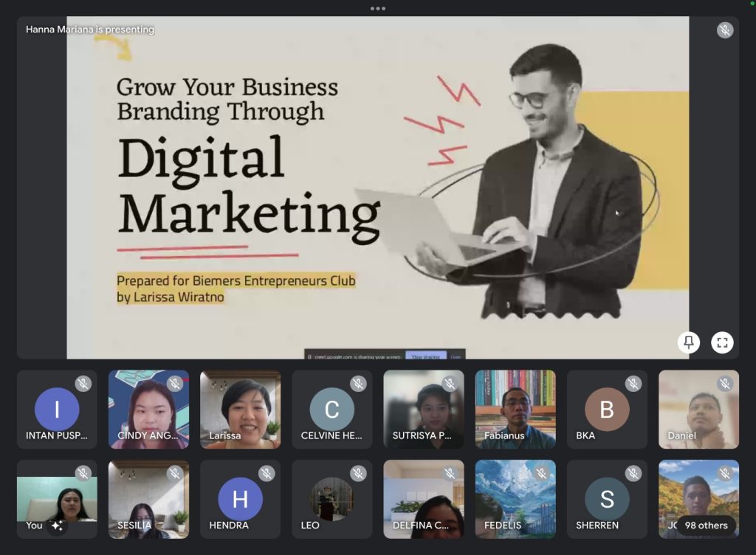Open the presentation in fullscreen
The width and height of the screenshot is (756, 555).
click(722, 342)
